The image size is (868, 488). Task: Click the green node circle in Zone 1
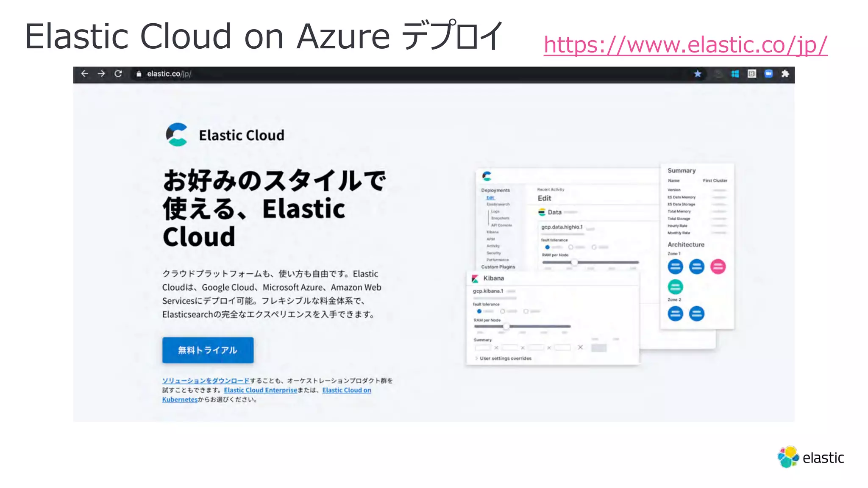676,287
